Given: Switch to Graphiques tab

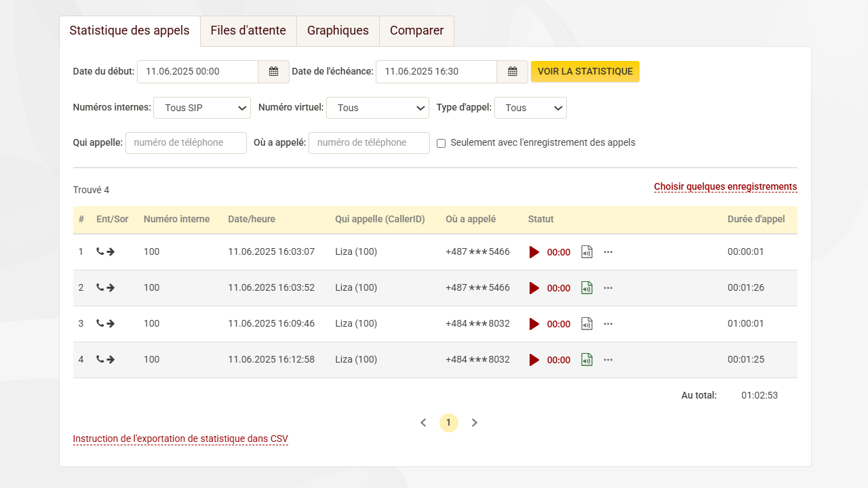Looking at the screenshot, I should tap(338, 31).
